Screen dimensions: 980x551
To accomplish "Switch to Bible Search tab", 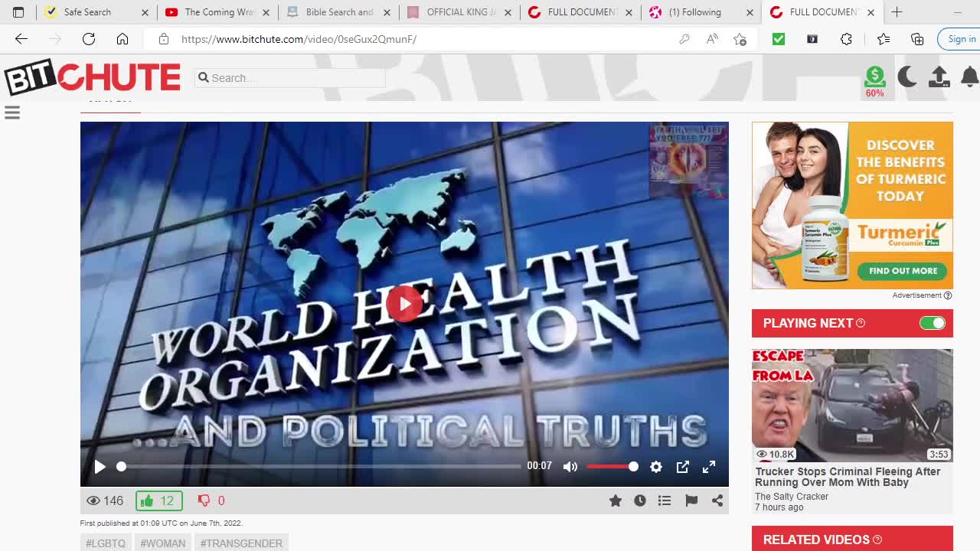I will [338, 12].
